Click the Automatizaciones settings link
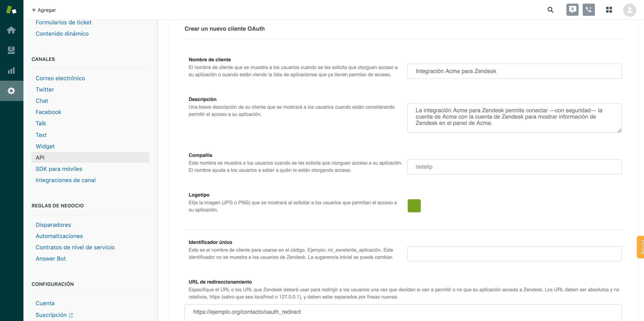Screen dimensions: 644x321 pyautogui.click(x=59, y=236)
